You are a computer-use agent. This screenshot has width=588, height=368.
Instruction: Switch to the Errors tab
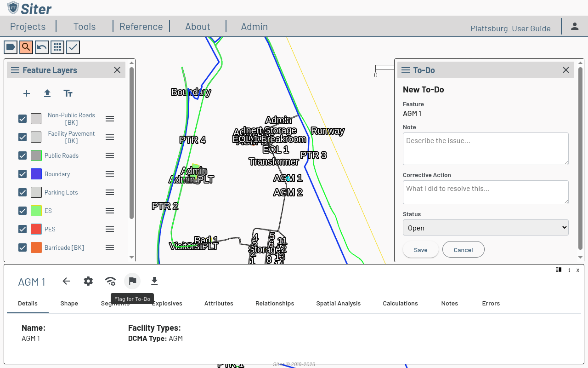[491, 304]
